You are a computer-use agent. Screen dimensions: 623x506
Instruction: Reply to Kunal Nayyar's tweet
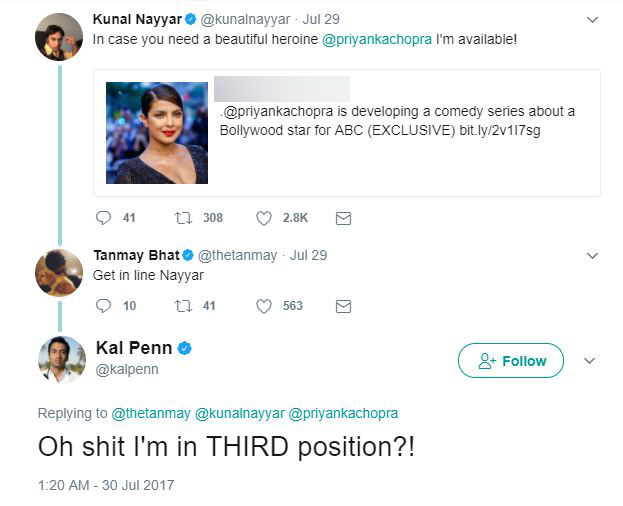point(104,218)
